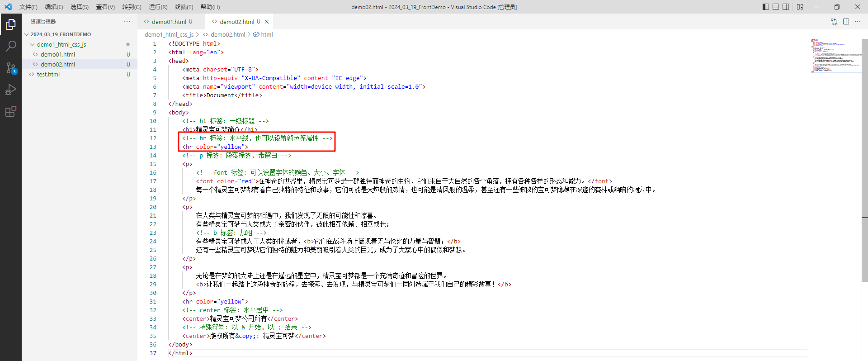Click the closing </head> tag line
Image resolution: width=868 pixels, height=361 pixels.
point(180,104)
